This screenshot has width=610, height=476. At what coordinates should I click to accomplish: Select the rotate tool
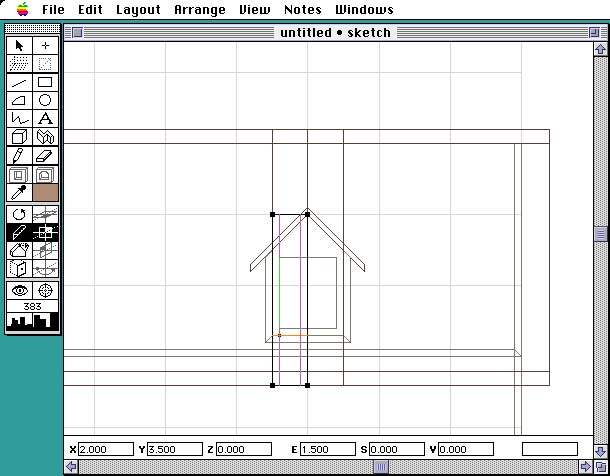point(19,214)
